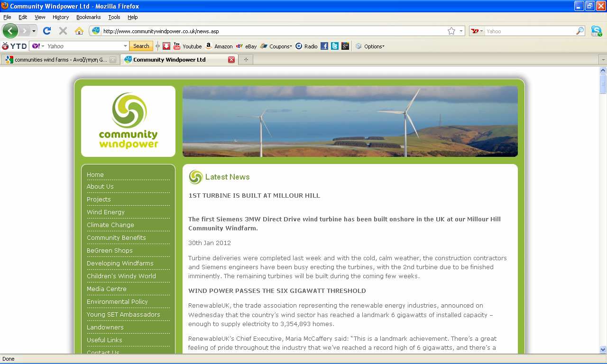The height and width of the screenshot is (364, 607).
Task: Click the Firefox icon in the title bar
Action: pos(5,6)
